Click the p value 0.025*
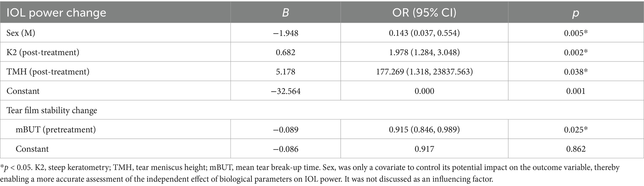Viewport: 644px width, 186px height. coord(576,130)
